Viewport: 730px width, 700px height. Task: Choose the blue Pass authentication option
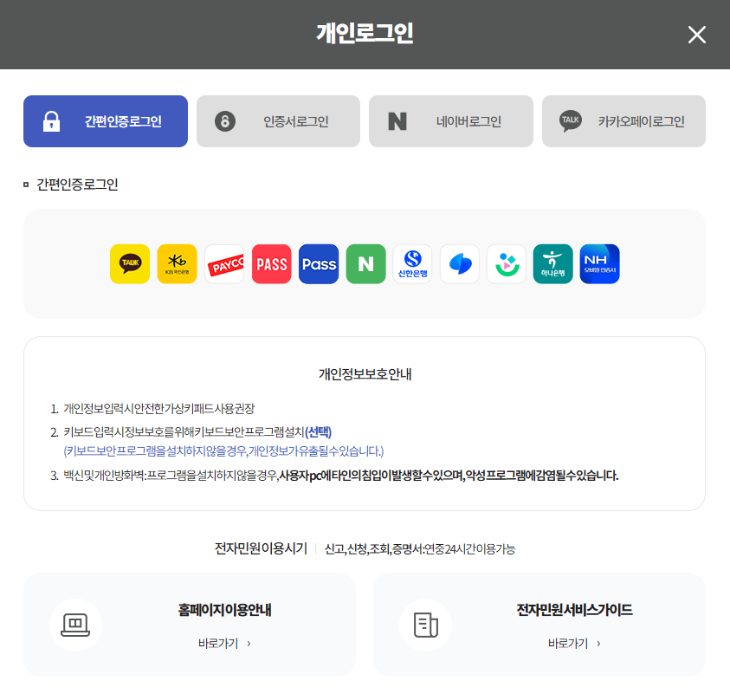coord(318,263)
